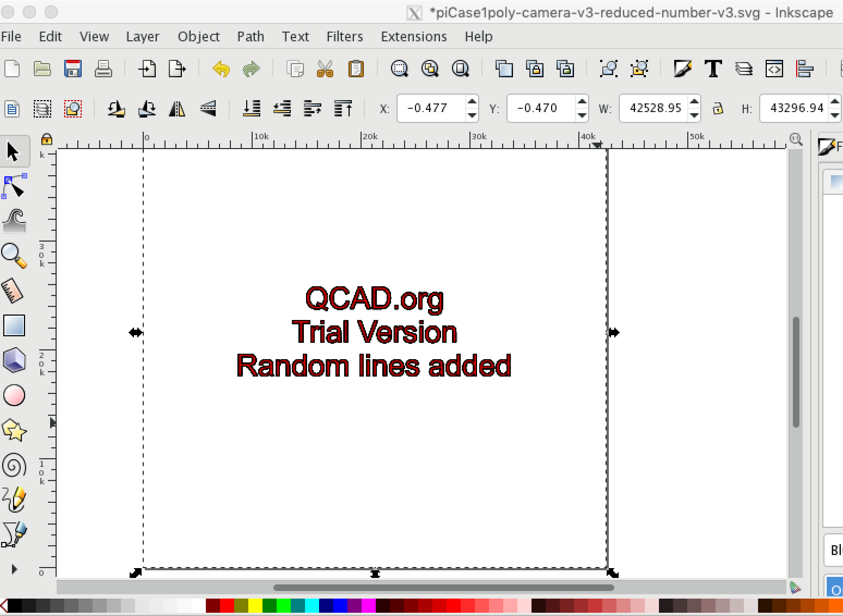The image size is (843, 616).
Task: Choose the Rectangle drawing tool
Action: click(x=14, y=325)
